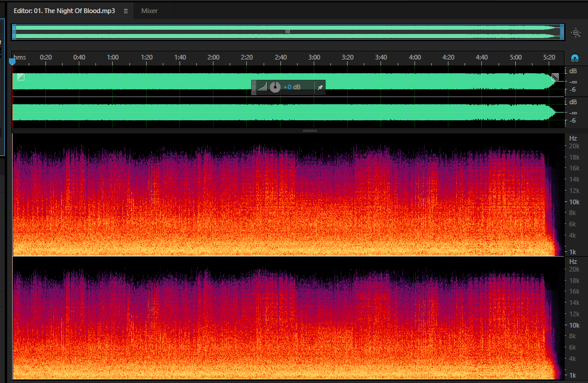Click the 20k label on the lower spectrogram scale

(574, 269)
